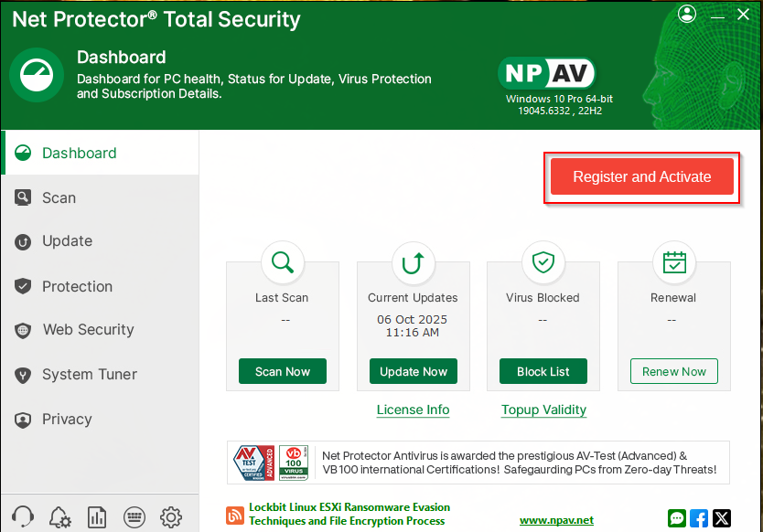The height and width of the screenshot is (532, 763).
Task: Open the headset support icon
Action: click(x=24, y=517)
